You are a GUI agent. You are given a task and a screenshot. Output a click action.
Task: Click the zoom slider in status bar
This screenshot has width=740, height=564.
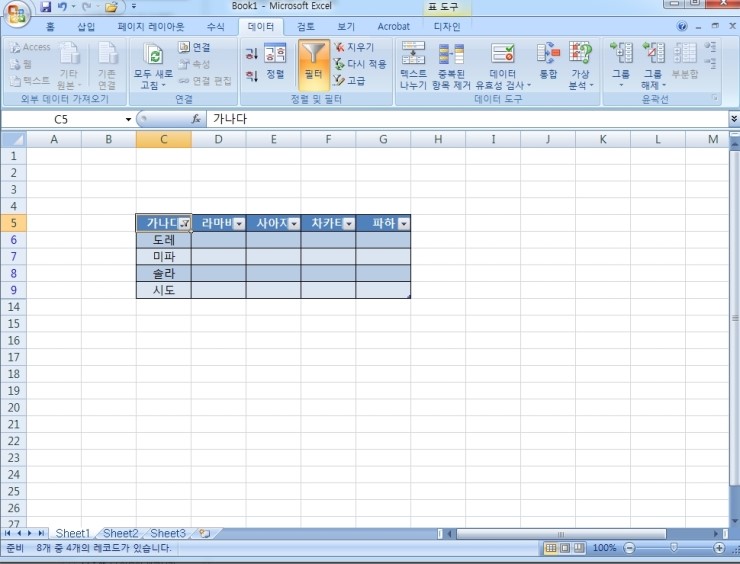coord(673,549)
